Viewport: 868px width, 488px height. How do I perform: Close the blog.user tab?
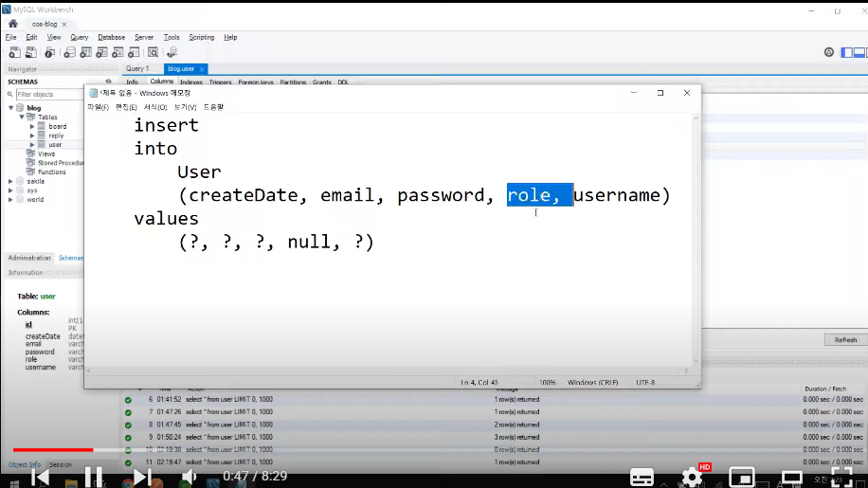tap(202, 69)
